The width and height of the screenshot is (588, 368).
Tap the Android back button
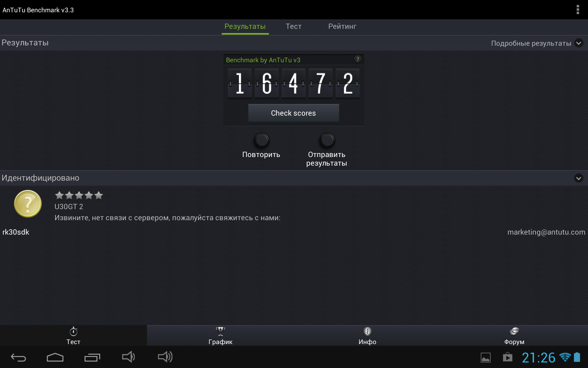tap(18, 357)
